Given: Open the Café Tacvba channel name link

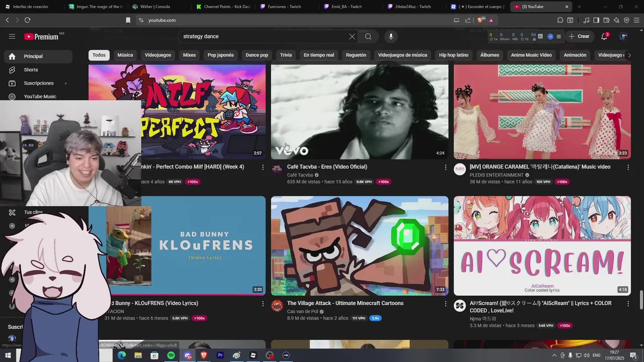Looking at the screenshot, I should (x=300, y=175).
